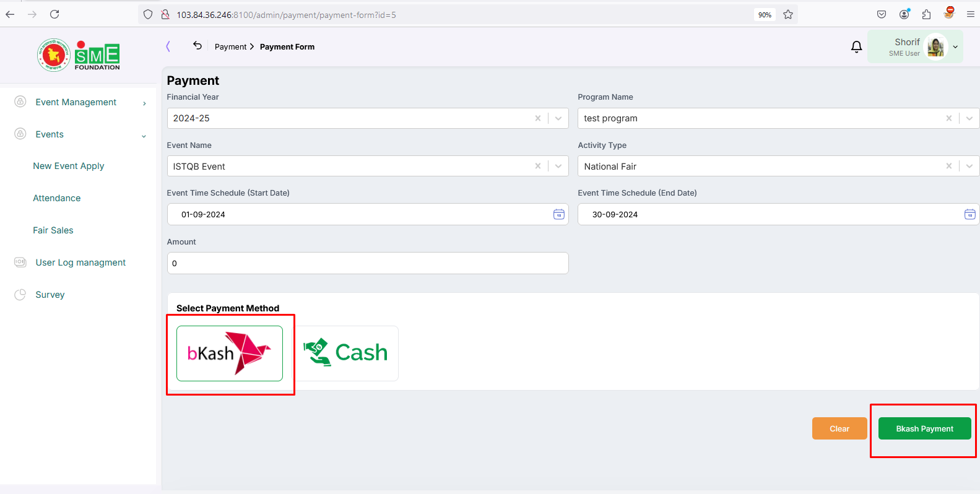The width and height of the screenshot is (980, 494).
Task: Open the Firefox account icon
Action: click(x=904, y=14)
